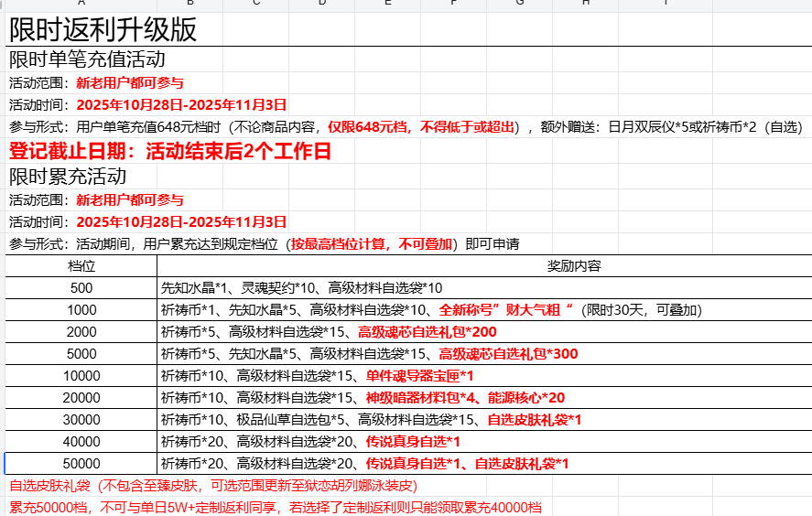The height and width of the screenshot is (516, 812).
Task: Select the column A header
Action: click(81, 4)
